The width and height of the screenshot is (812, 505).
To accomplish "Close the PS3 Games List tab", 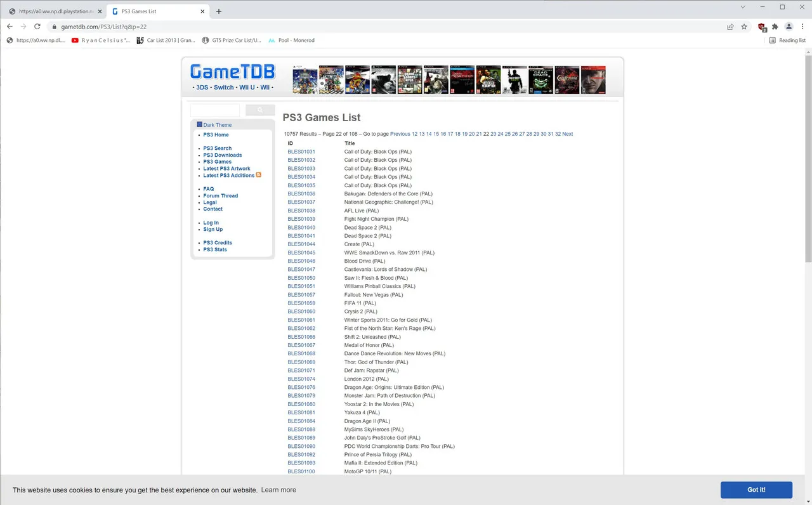I will (202, 11).
